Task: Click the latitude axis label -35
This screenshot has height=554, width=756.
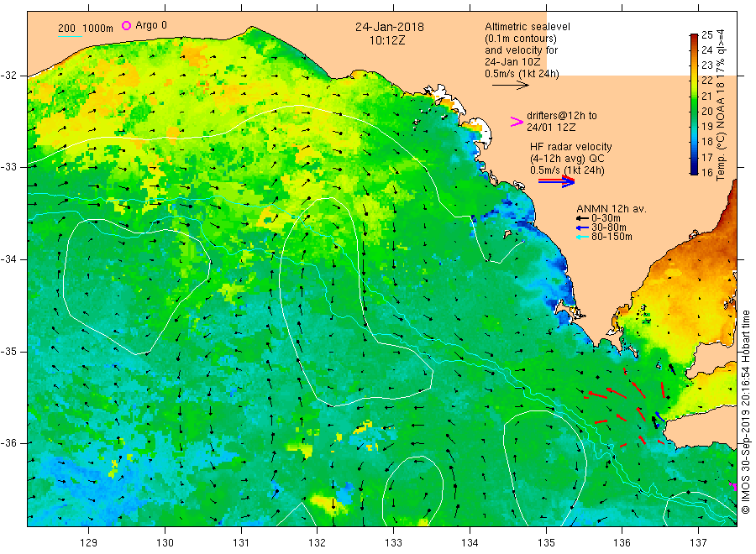Action: coord(8,352)
